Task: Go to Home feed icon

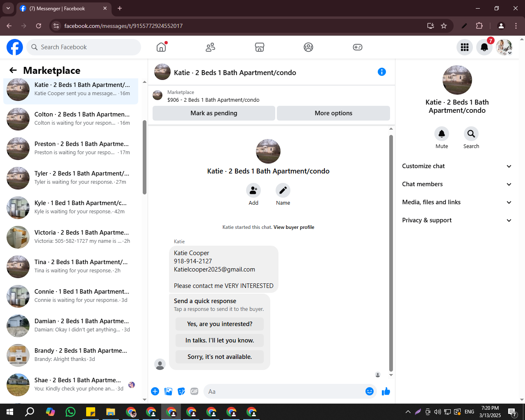Action: coord(161,47)
